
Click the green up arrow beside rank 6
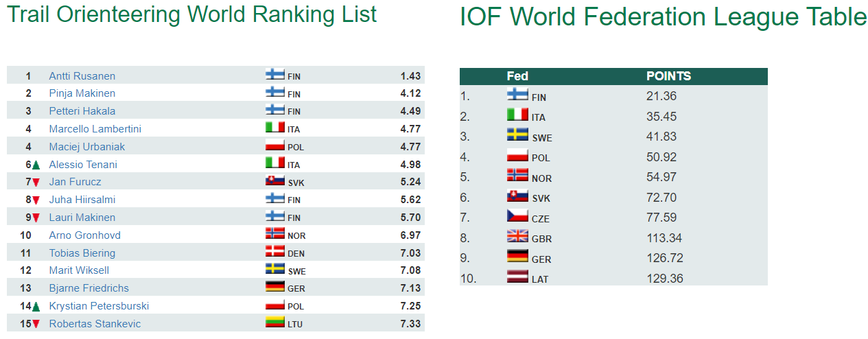tap(36, 165)
